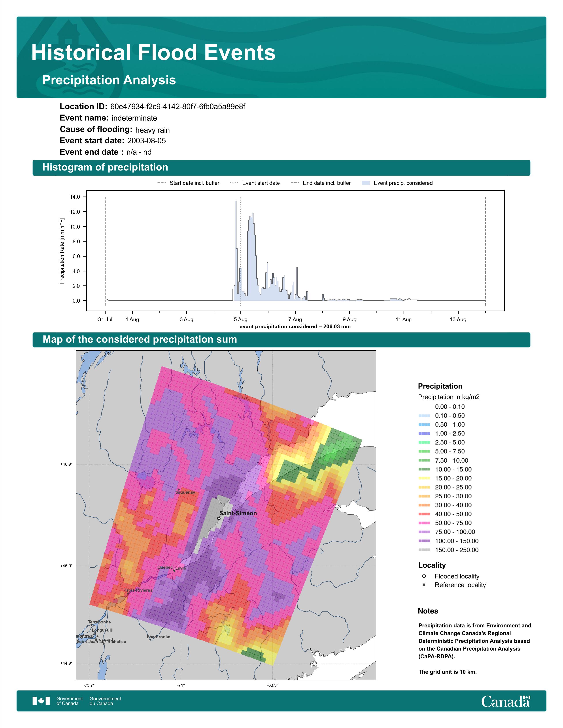Click the Sherbrooke label on map
This screenshot has width=563, height=728.
159,637
